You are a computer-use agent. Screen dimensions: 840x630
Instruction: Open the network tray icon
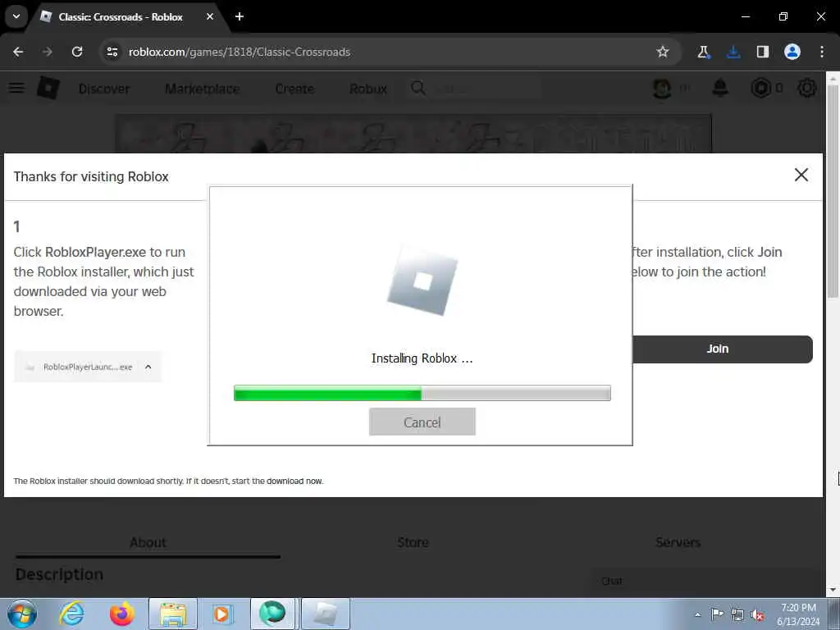tap(737, 614)
